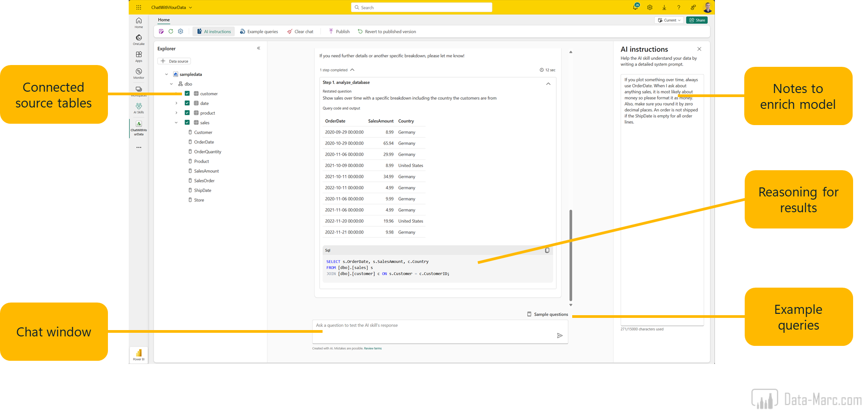868x410 pixels.
Task: Send the chat question with the arrow icon
Action: (560, 335)
